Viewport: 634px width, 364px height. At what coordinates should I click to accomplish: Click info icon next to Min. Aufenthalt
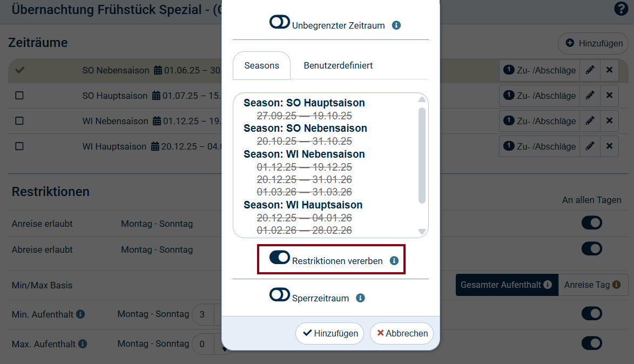click(x=80, y=314)
